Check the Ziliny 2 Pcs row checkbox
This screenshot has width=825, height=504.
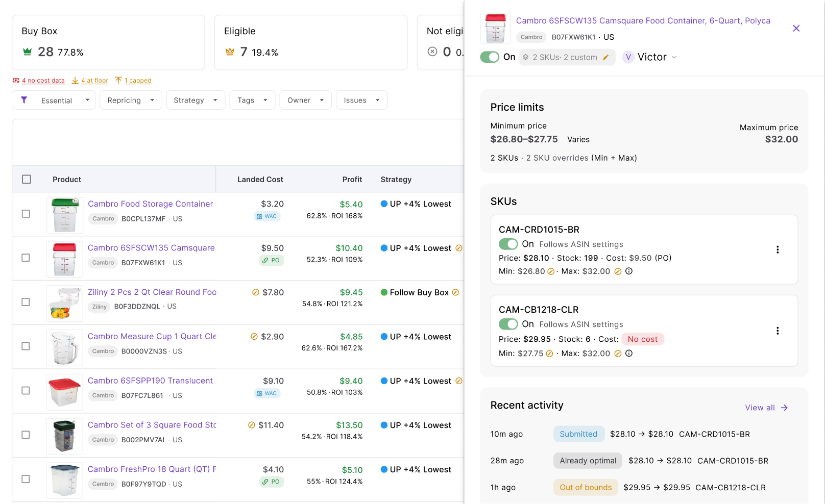[x=26, y=302]
